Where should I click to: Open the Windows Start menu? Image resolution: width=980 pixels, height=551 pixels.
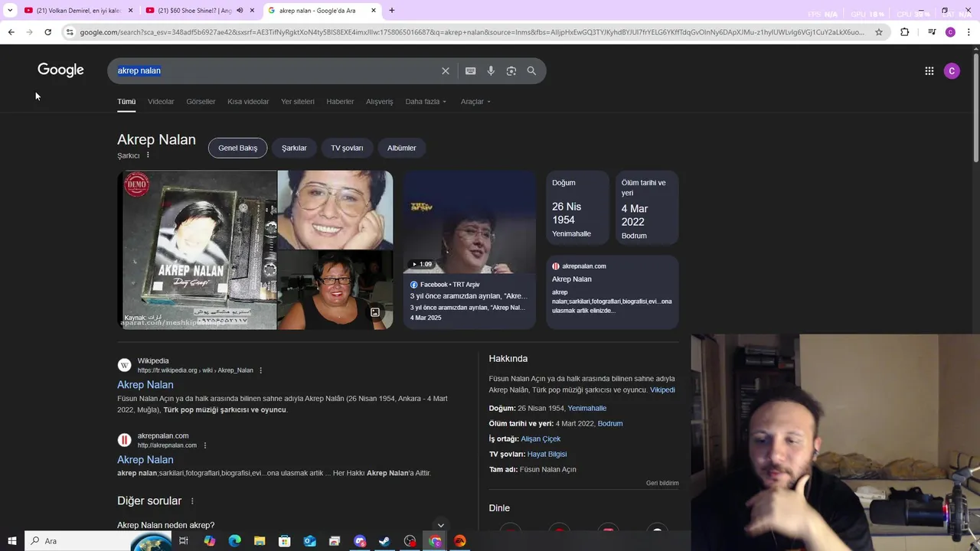point(11,541)
